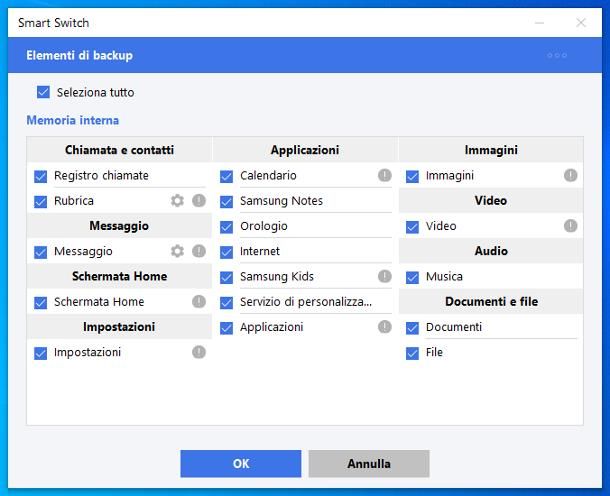Click the three-dots icon in header
Viewport: 610px width, 496px height.
(557, 56)
